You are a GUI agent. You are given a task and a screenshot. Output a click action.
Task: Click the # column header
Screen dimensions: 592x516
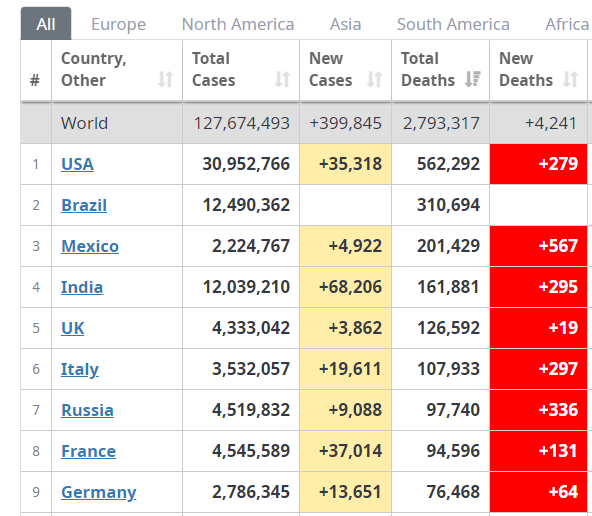click(x=35, y=80)
